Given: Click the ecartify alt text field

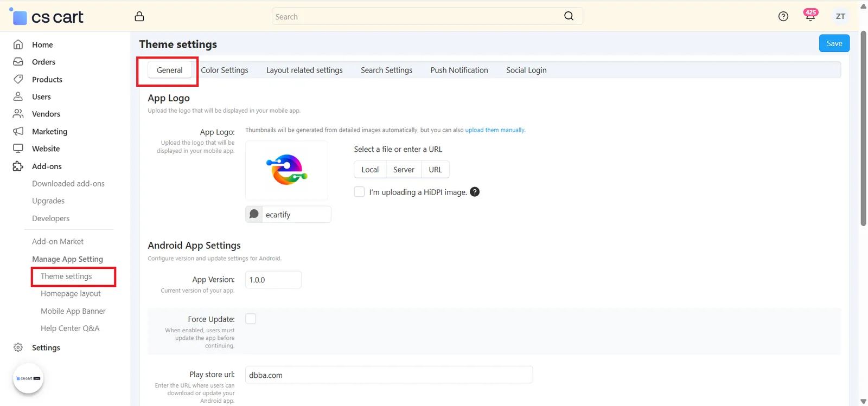Looking at the screenshot, I should 296,214.
